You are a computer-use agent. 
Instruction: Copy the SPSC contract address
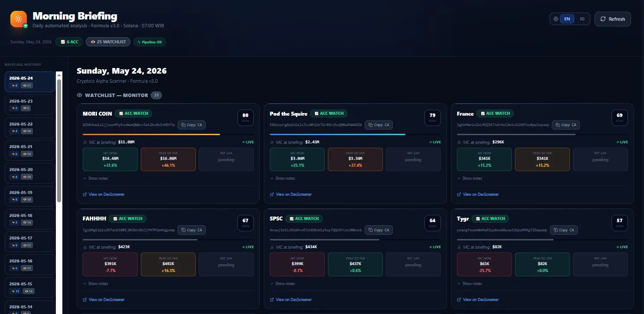click(379, 230)
